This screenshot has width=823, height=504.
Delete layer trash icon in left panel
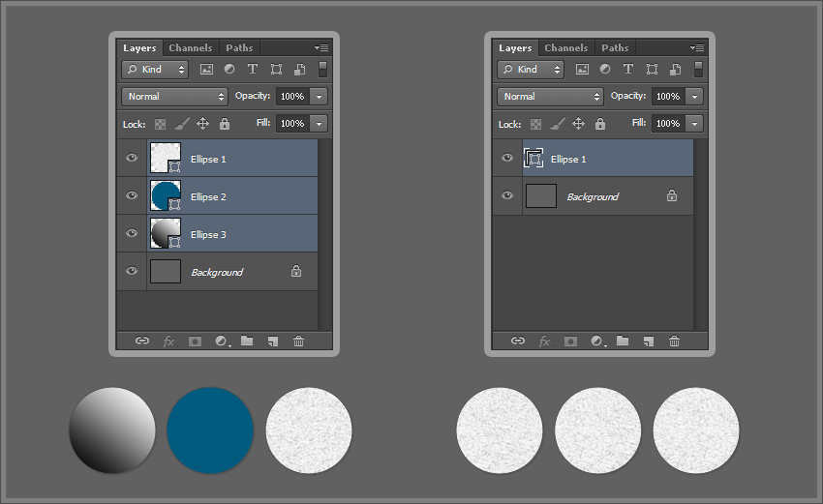(x=298, y=341)
